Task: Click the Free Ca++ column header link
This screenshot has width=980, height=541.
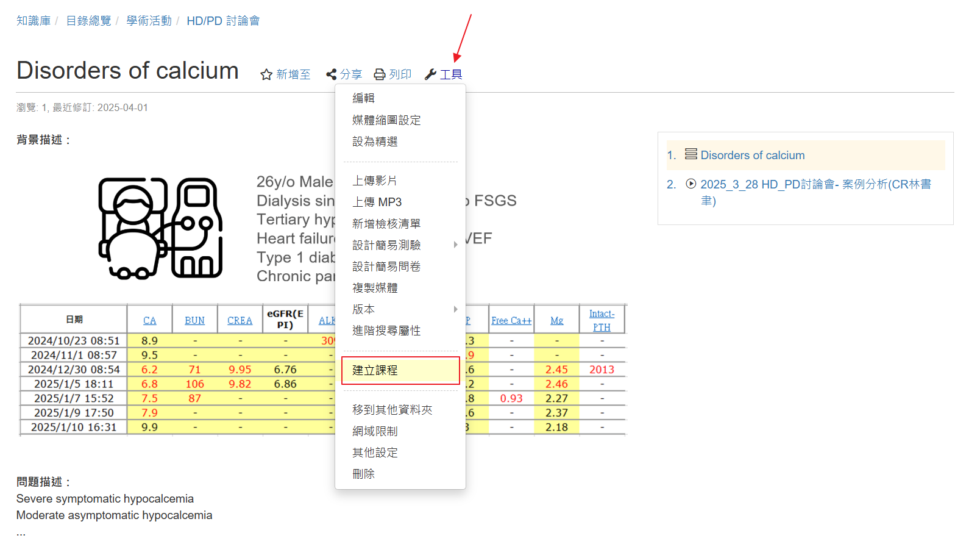Action: point(511,320)
